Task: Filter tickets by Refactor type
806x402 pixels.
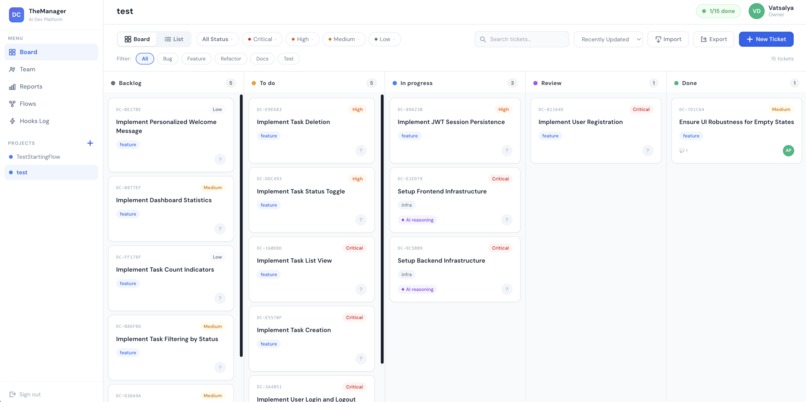Action: [231, 59]
